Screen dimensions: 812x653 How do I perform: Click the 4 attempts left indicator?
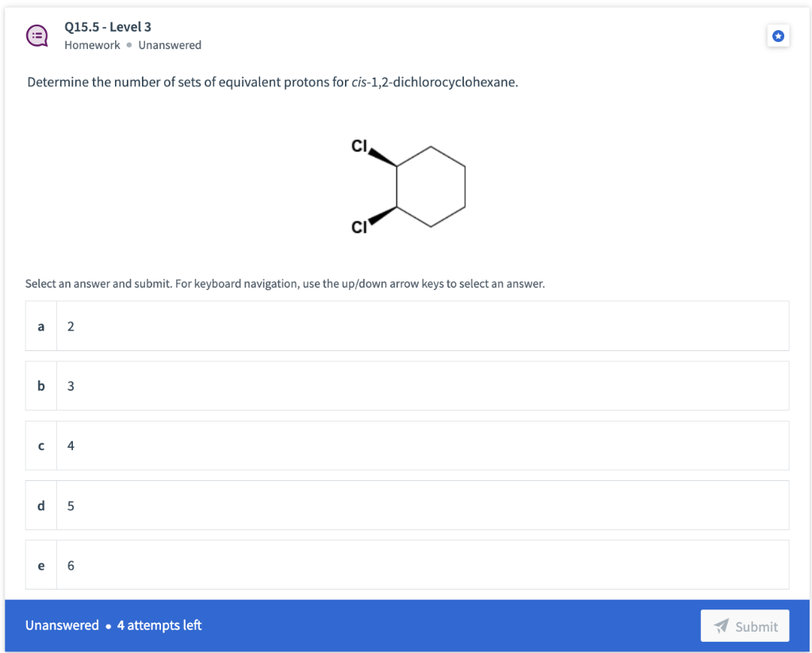tap(159, 625)
